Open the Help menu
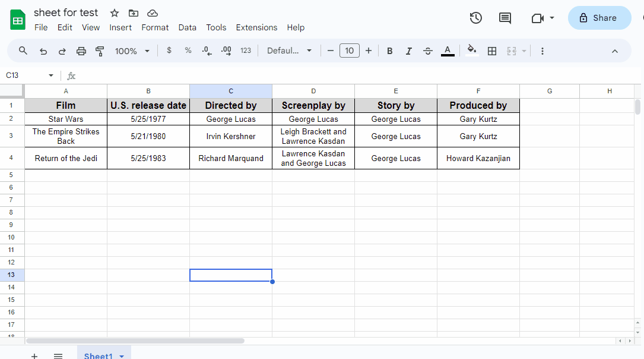 (x=296, y=27)
